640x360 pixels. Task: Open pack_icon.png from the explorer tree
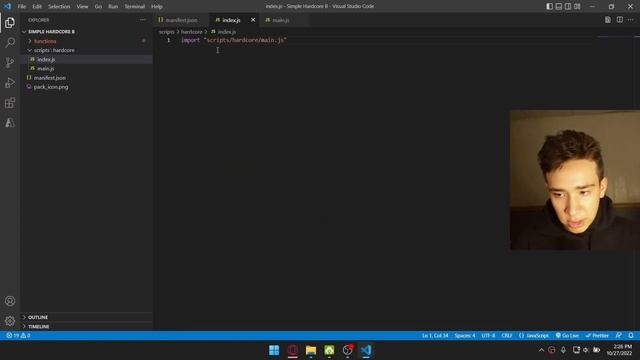tap(87, 87)
